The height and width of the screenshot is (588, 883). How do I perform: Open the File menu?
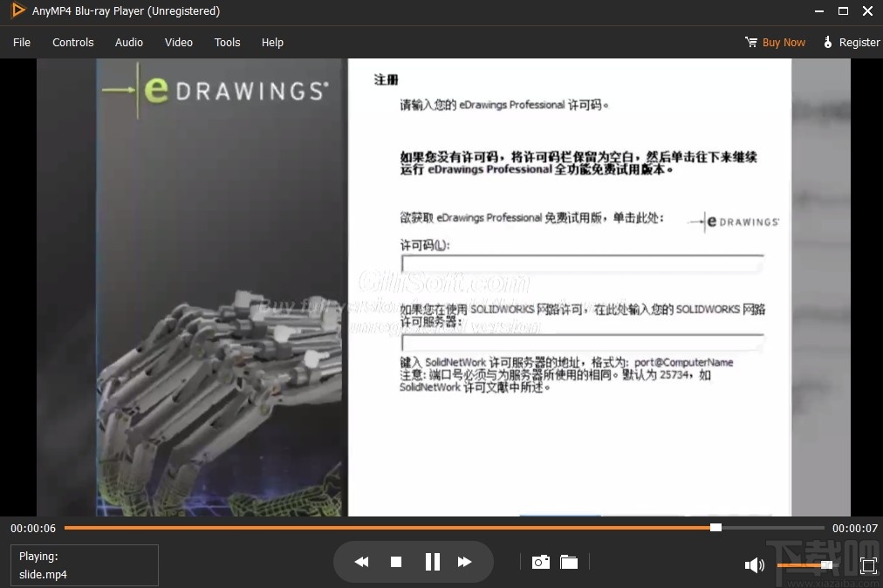point(21,42)
